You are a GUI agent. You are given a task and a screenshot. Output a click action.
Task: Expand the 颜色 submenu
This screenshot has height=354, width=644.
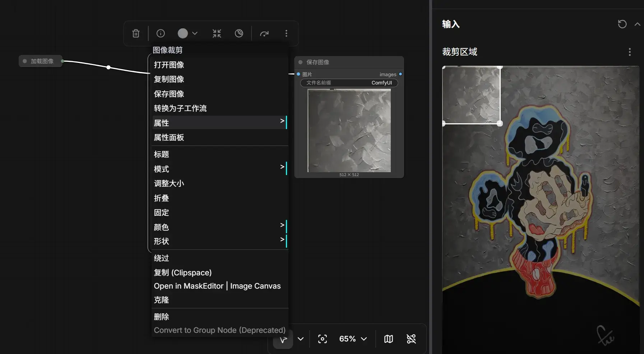tap(220, 227)
